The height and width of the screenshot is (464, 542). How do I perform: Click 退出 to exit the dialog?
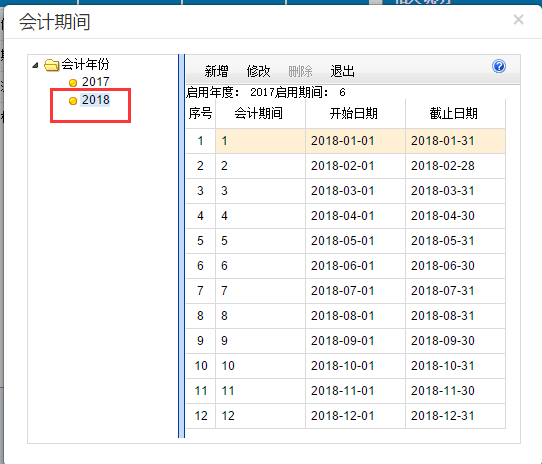point(343,71)
